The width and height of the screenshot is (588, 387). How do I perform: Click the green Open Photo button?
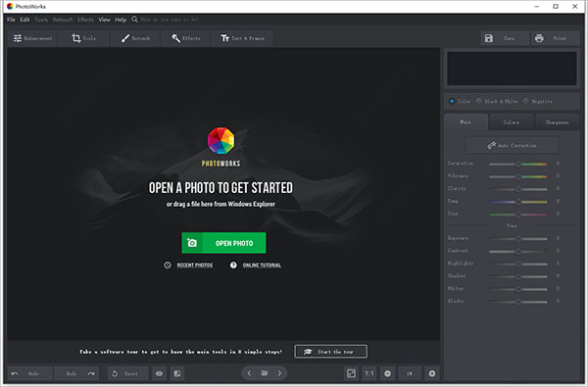223,243
